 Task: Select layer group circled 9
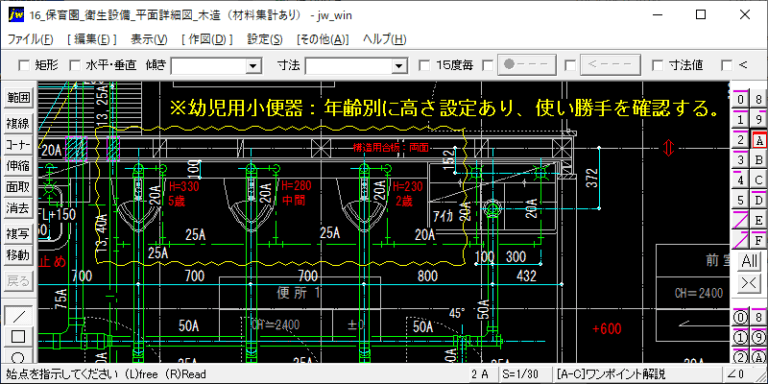tap(759, 337)
